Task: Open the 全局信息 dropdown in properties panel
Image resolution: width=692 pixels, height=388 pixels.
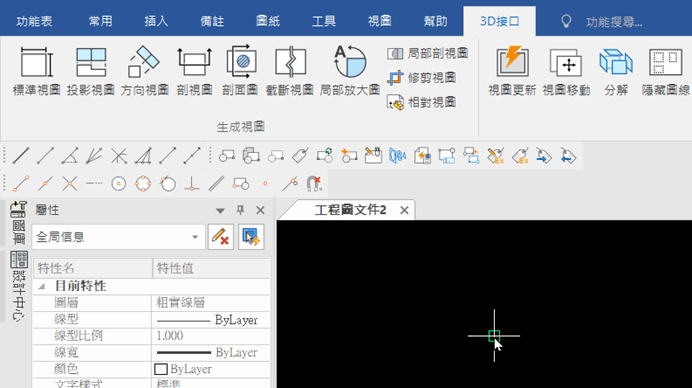Action: tap(118, 237)
